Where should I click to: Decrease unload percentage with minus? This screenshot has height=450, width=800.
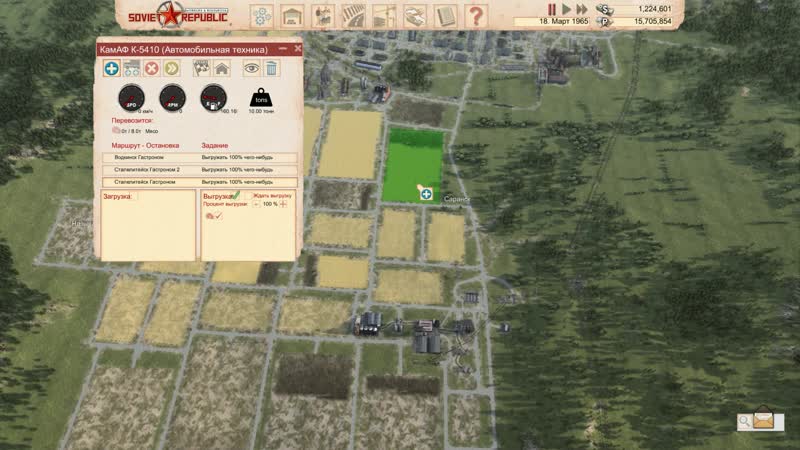pos(256,204)
